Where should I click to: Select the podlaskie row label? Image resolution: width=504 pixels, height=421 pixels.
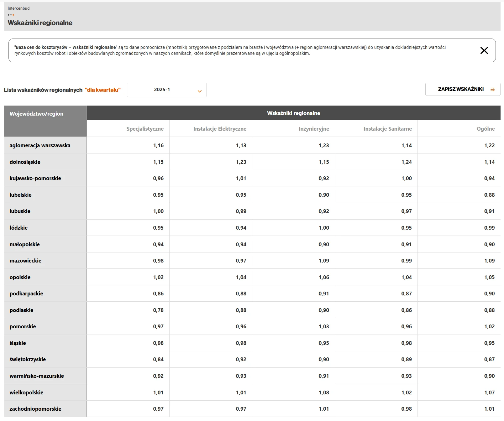point(21,310)
